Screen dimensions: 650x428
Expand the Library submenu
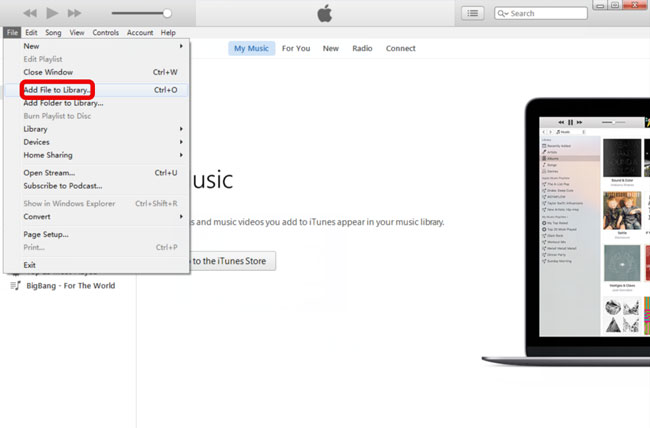click(x=96, y=129)
